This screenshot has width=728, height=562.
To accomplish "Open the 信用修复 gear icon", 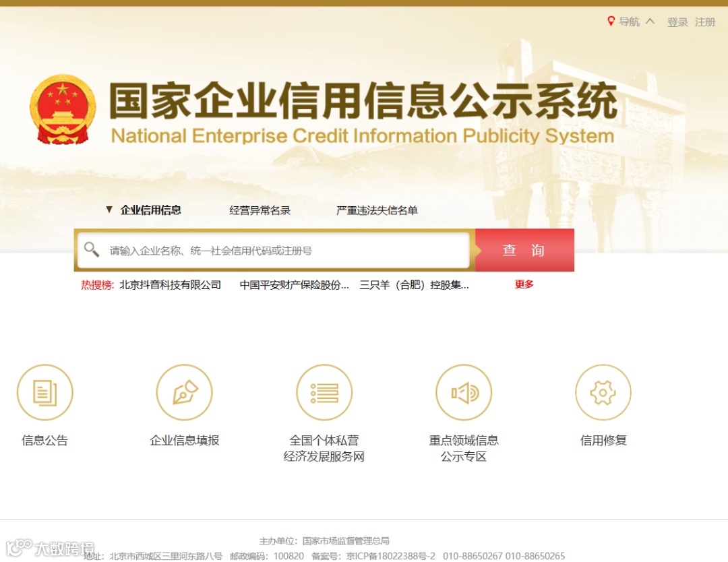I will click(x=603, y=392).
